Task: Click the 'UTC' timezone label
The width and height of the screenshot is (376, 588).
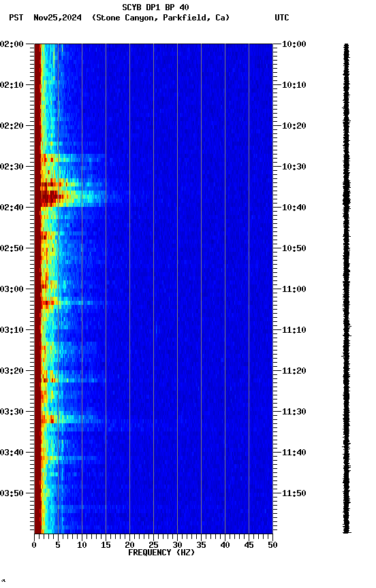Action: (x=282, y=18)
